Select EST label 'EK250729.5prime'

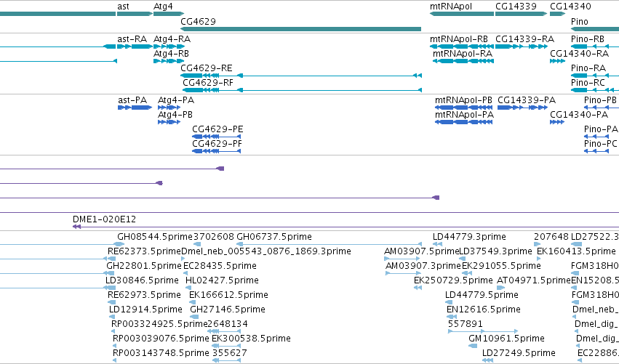tap(453, 280)
